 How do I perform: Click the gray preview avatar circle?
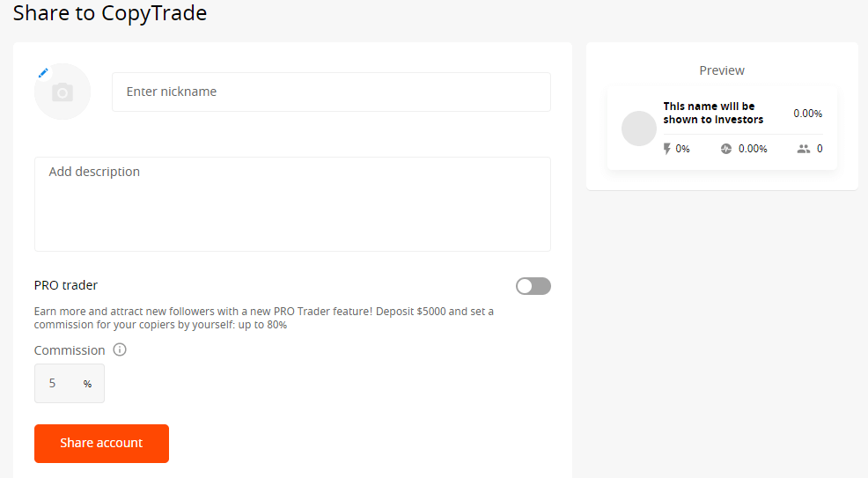click(638, 129)
